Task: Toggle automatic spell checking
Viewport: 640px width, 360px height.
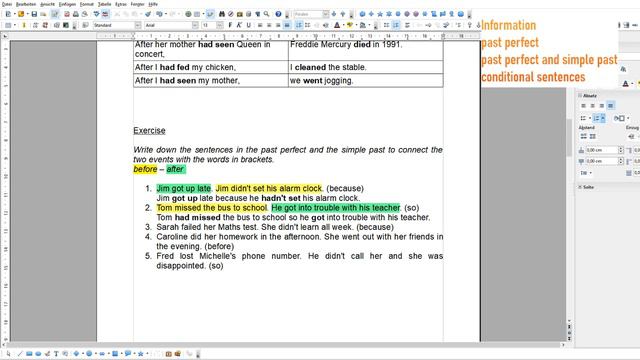Action: tap(105, 14)
